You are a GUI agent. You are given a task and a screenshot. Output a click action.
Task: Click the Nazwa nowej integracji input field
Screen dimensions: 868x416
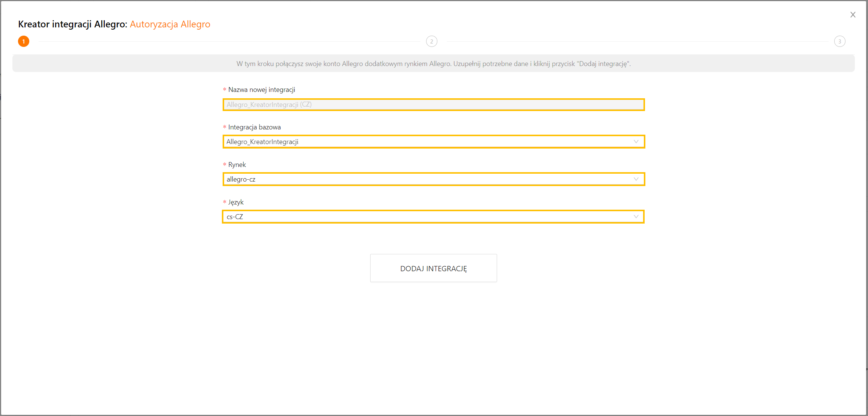tap(433, 105)
